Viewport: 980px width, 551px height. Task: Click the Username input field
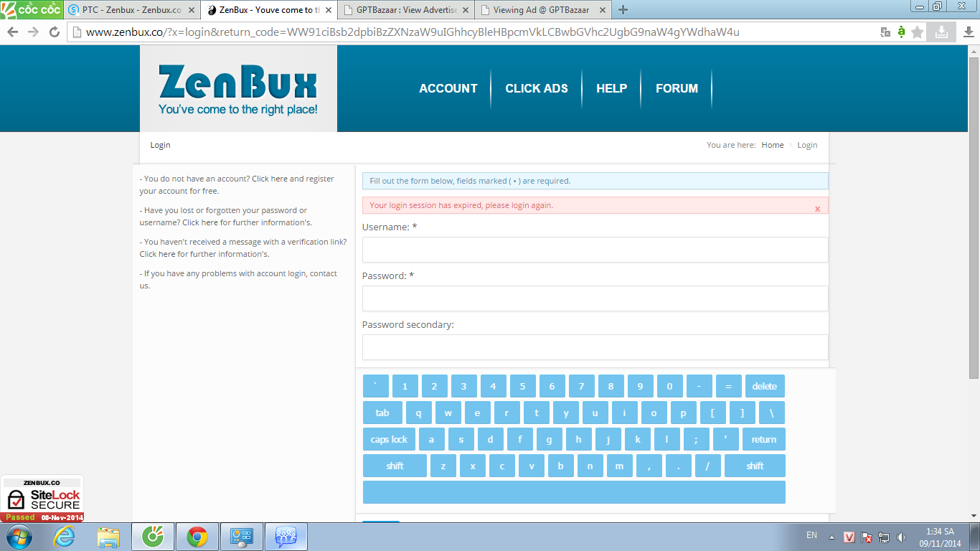pyautogui.click(x=595, y=250)
